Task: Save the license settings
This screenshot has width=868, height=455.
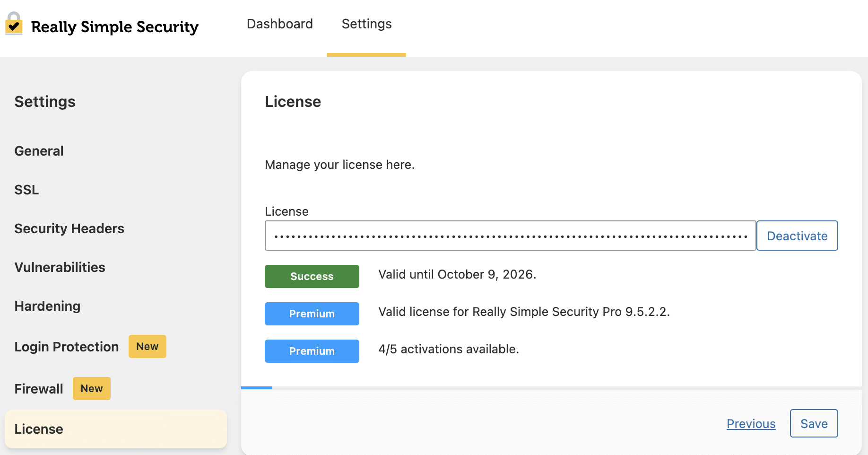Action: click(x=814, y=424)
